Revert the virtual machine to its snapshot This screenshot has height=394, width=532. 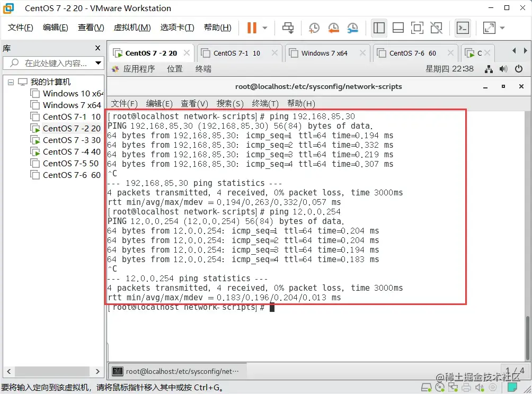pyautogui.click(x=333, y=28)
